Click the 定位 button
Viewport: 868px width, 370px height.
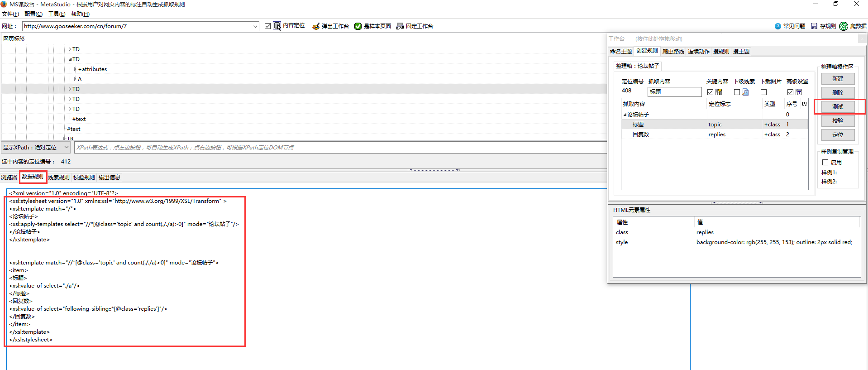838,135
